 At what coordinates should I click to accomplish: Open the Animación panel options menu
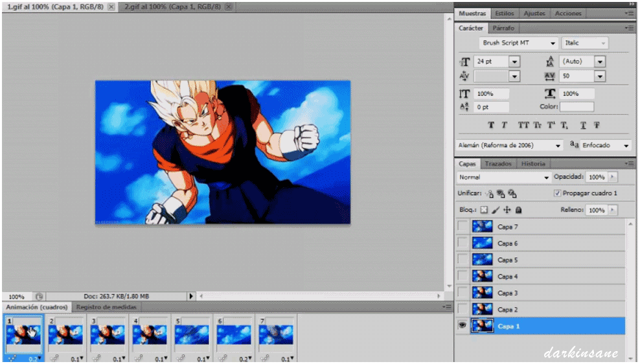pyautogui.click(x=448, y=307)
